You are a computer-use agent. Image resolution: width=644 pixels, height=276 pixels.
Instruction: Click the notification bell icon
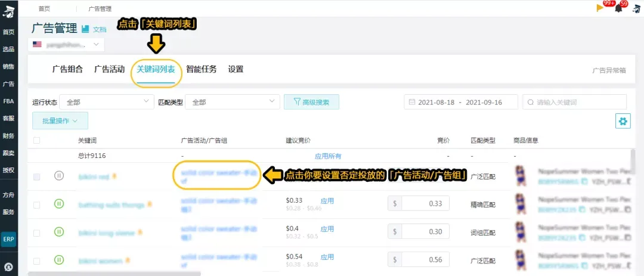click(x=618, y=8)
